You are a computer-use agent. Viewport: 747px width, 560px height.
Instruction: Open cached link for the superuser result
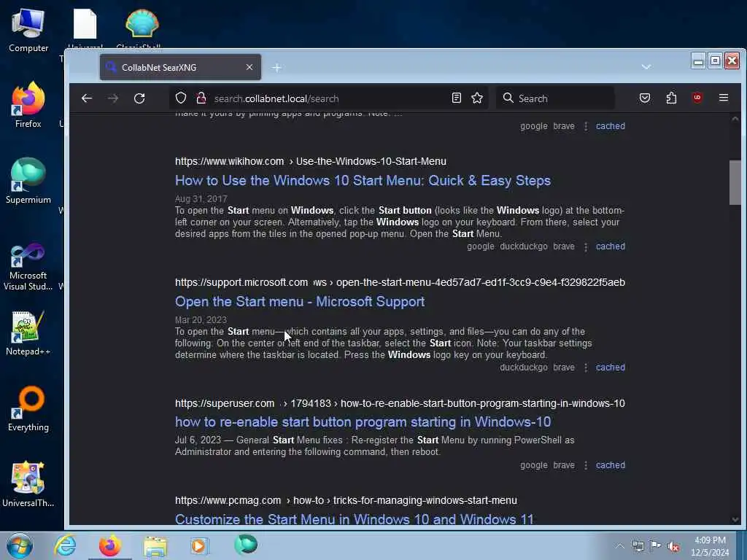(611, 464)
